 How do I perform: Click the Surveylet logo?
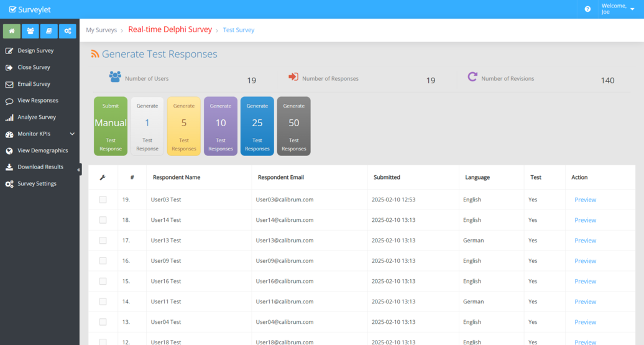[x=31, y=9]
